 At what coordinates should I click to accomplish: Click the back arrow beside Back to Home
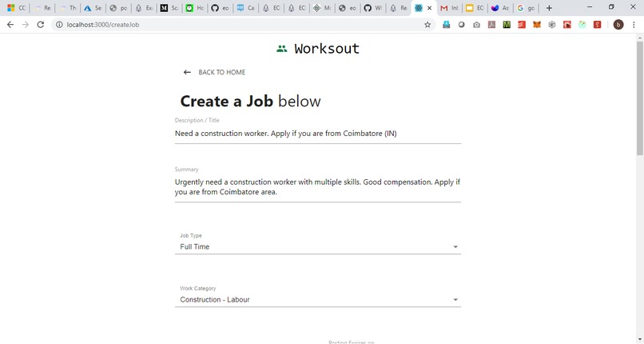[187, 72]
